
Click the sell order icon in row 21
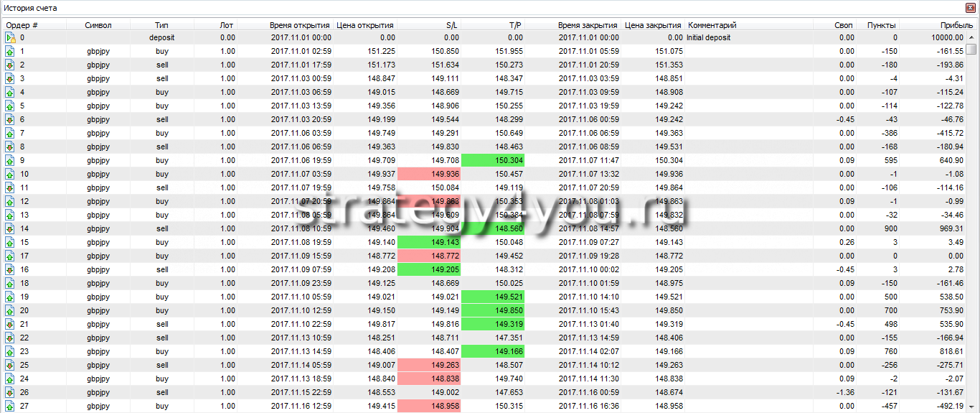[x=10, y=325]
